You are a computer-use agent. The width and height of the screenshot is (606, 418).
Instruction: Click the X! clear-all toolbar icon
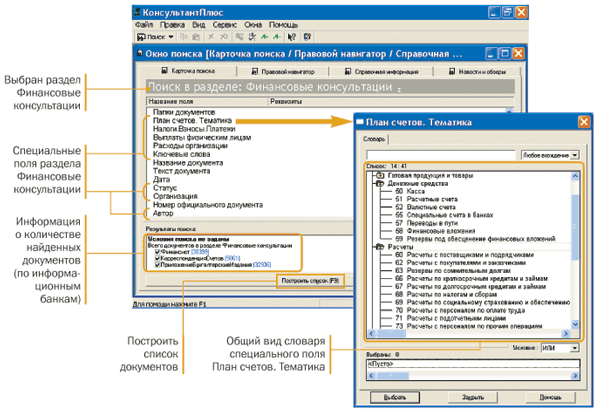click(224, 37)
